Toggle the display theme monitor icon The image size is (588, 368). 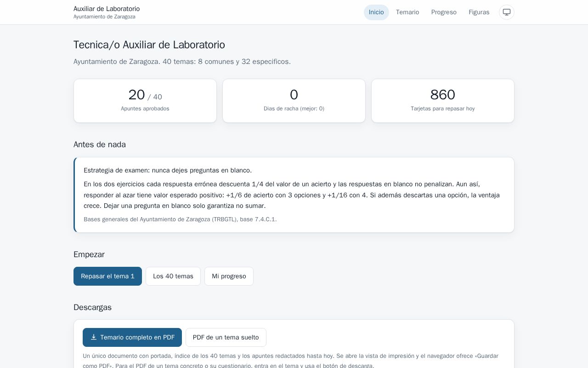pyautogui.click(x=507, y=12)
